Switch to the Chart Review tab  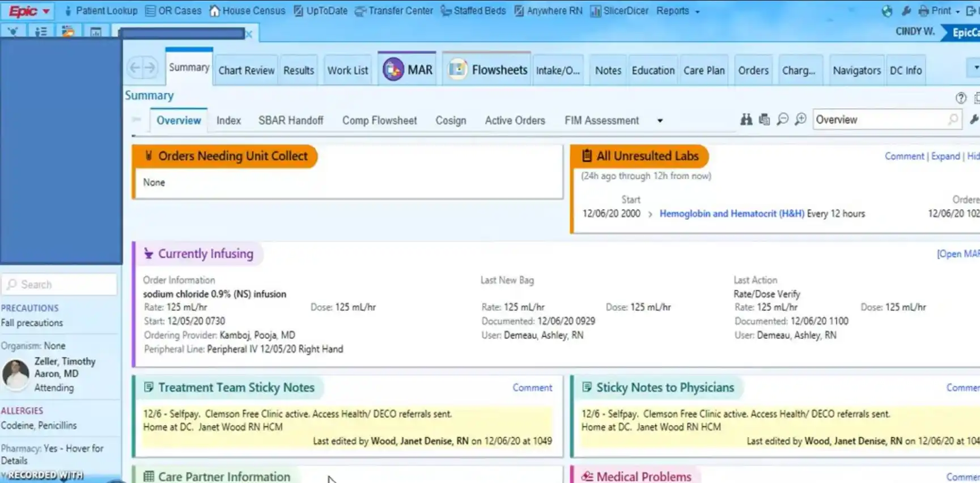(246, 70)
